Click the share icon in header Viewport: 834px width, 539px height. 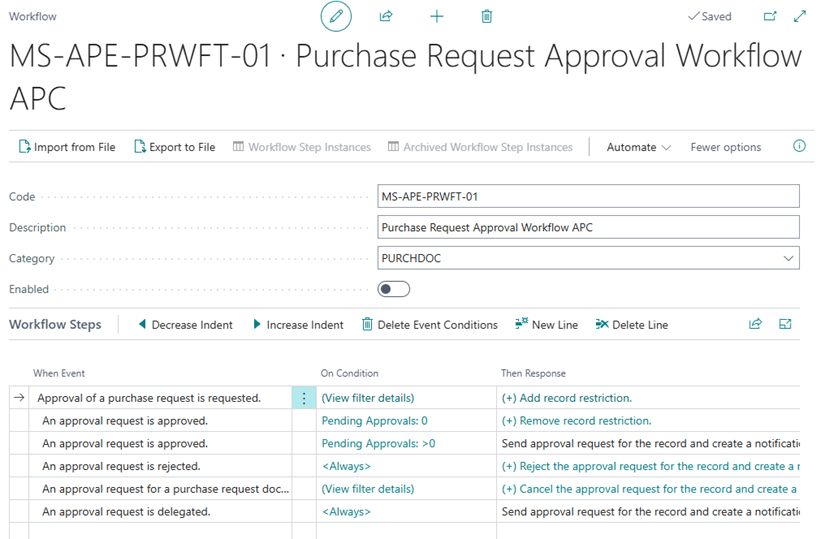tap(386, 17)
